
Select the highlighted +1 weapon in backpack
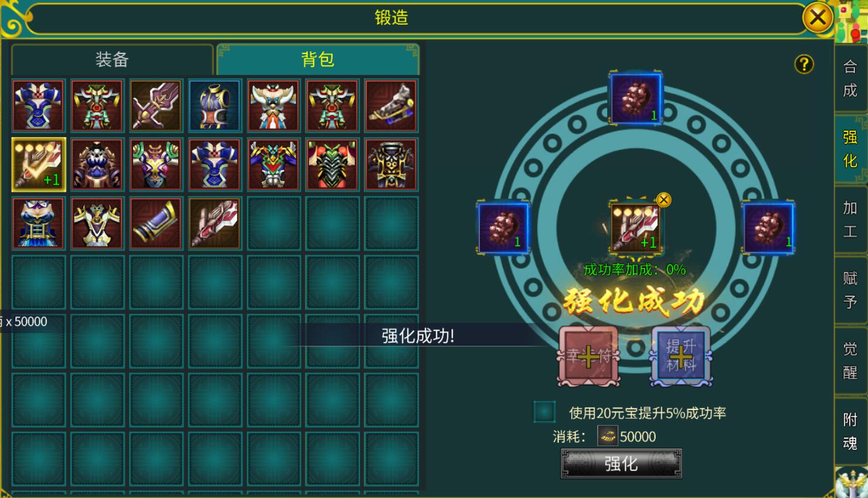click(x=39, y=165)
